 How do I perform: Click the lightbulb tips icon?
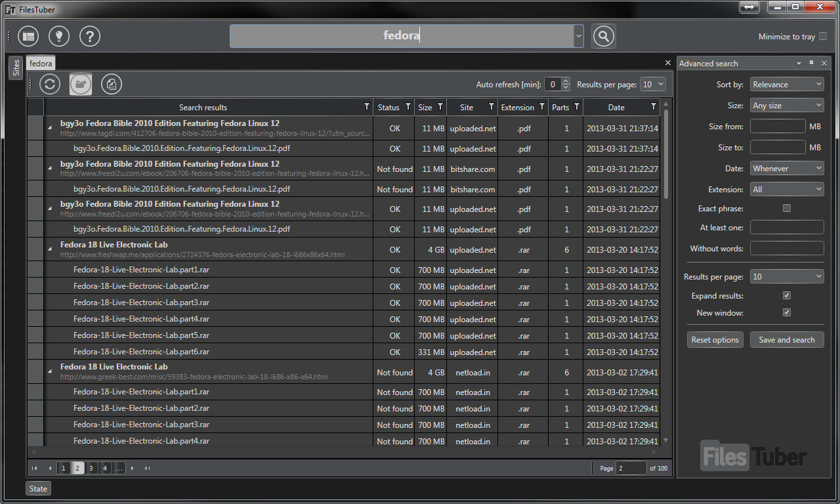(x=59, y=36)
